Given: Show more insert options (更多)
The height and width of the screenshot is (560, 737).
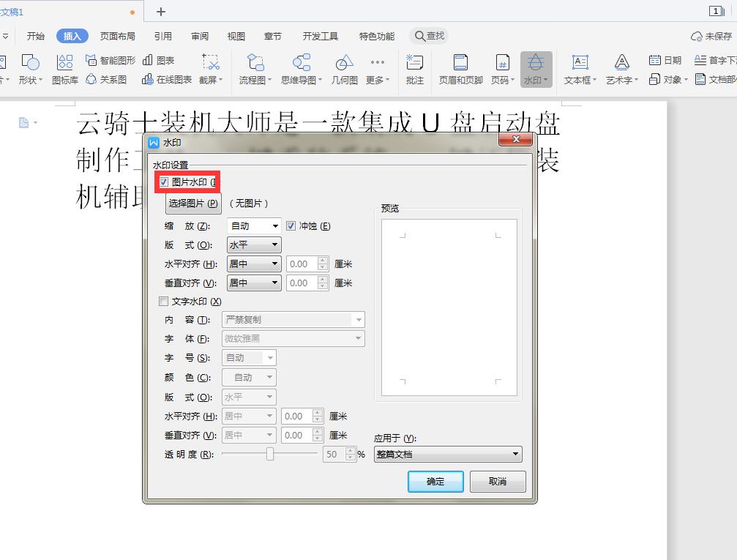Looking at the screenshot, I should (x=378, y=69).
